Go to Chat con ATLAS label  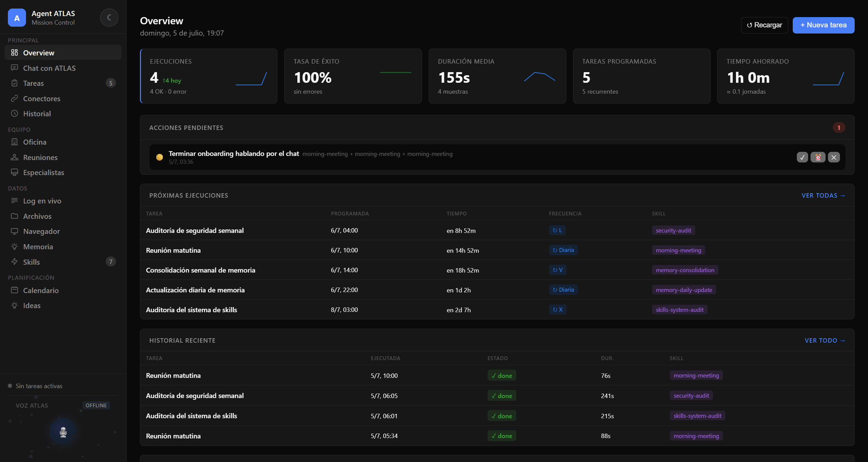point(49,68)
